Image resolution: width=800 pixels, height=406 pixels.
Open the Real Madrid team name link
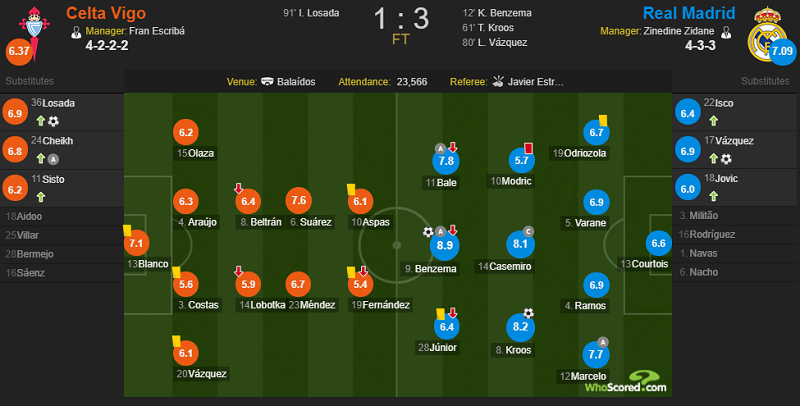click(x=689, y=13)
